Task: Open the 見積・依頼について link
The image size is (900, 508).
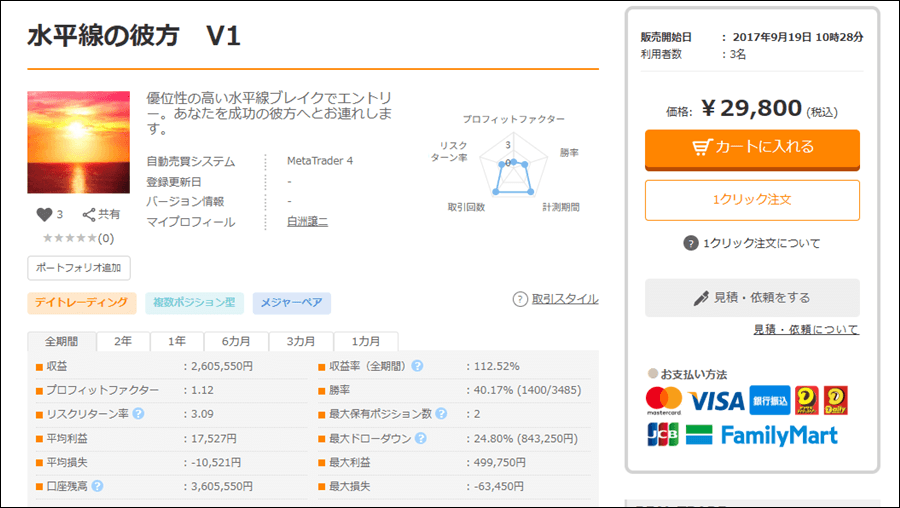Action: pyautogui.click(x=805, y=329)
